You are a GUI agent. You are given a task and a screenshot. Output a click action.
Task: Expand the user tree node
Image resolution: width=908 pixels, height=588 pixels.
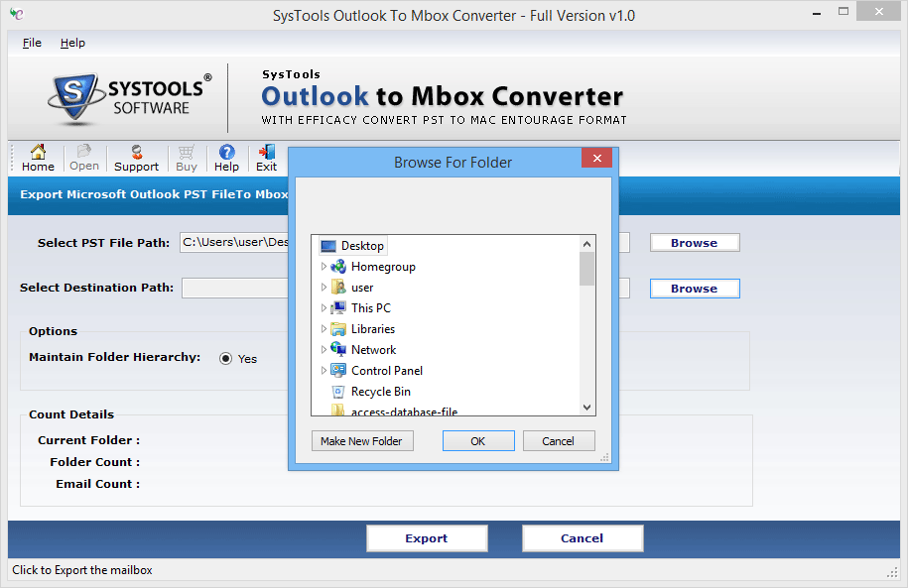[324, 288]
